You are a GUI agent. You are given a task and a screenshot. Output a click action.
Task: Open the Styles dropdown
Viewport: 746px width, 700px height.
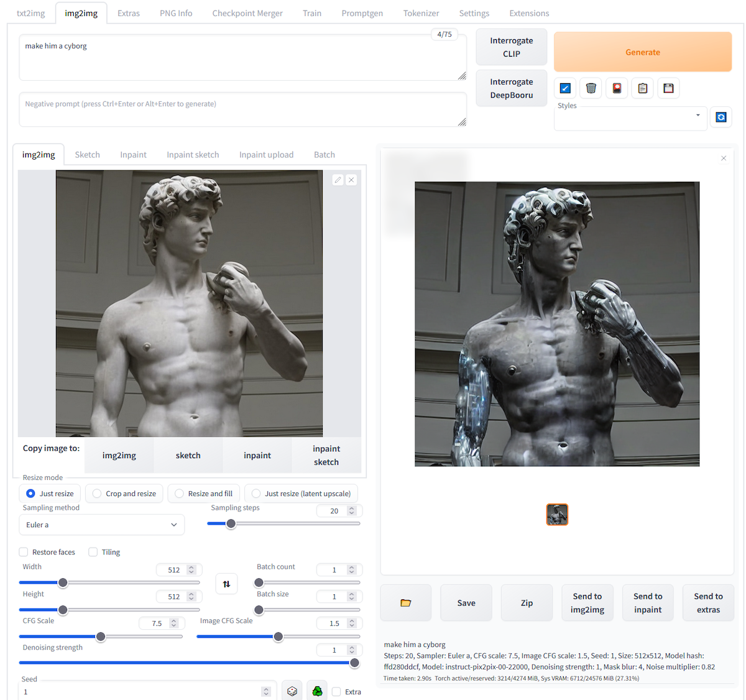click(630, 118)
